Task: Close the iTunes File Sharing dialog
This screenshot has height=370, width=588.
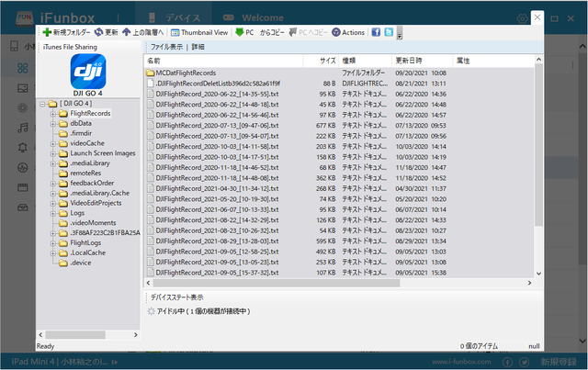Action: pos(537,17)
